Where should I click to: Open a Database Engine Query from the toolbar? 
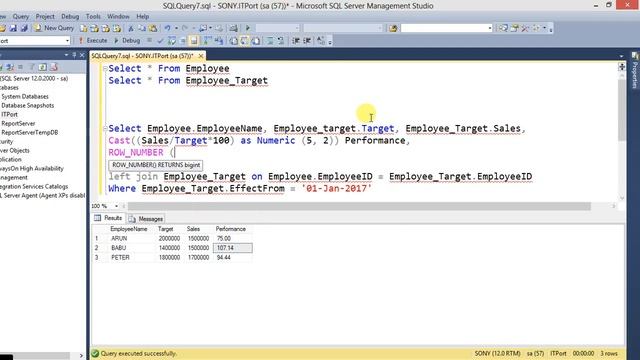pyautogui.click(x=84, y=28)
